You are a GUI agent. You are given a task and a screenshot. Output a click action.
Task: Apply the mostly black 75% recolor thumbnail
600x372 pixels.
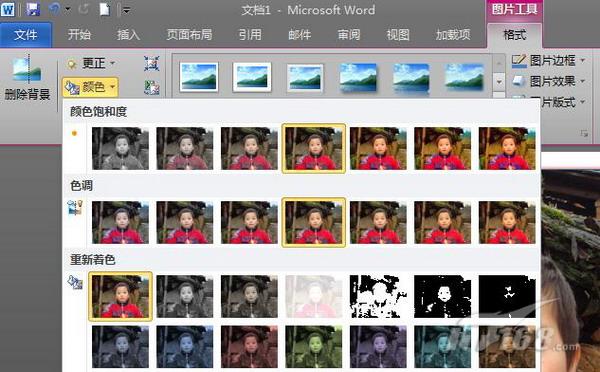click(507, 296)
